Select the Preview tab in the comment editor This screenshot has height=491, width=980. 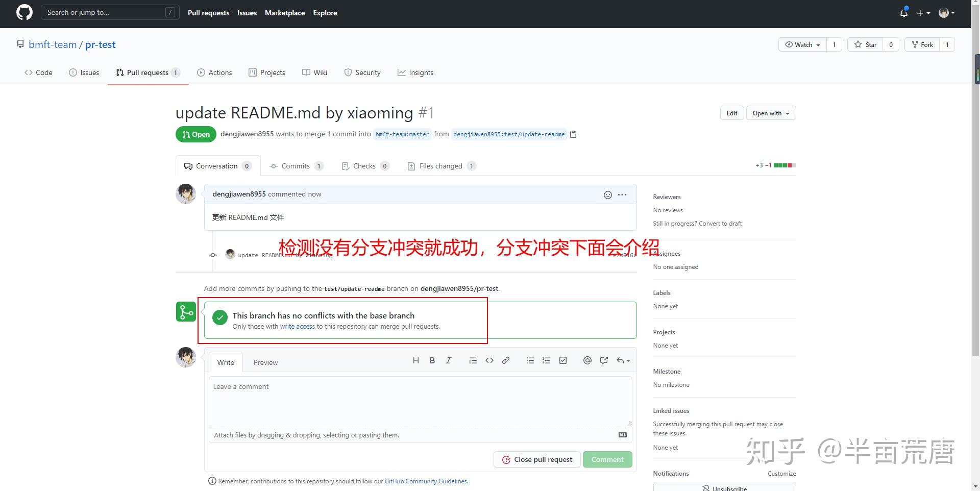coord(266,362)
